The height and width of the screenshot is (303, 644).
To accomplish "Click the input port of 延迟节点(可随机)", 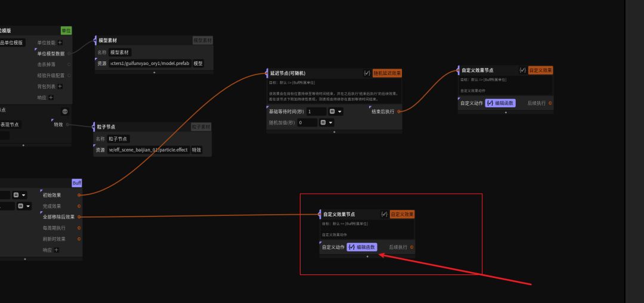I will pyautogui.click(x=267, y=73).
